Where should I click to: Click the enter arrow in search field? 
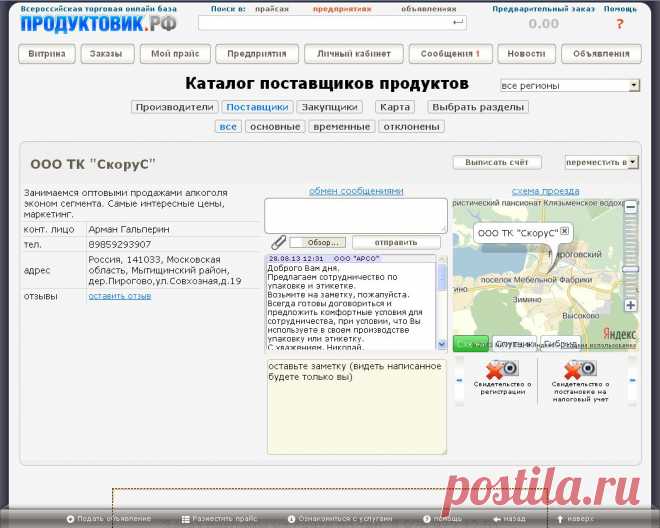(x=458, y=22)
